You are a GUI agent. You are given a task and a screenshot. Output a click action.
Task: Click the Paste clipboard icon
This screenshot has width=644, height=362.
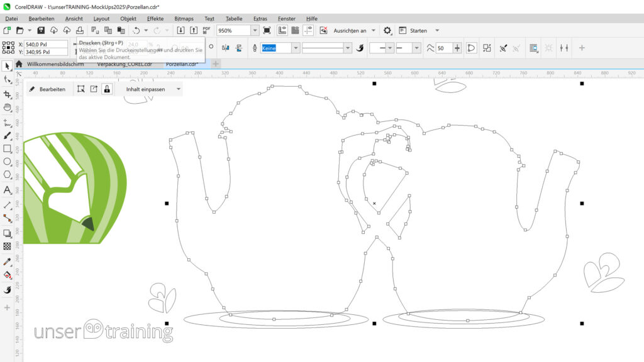coord(121,30)
